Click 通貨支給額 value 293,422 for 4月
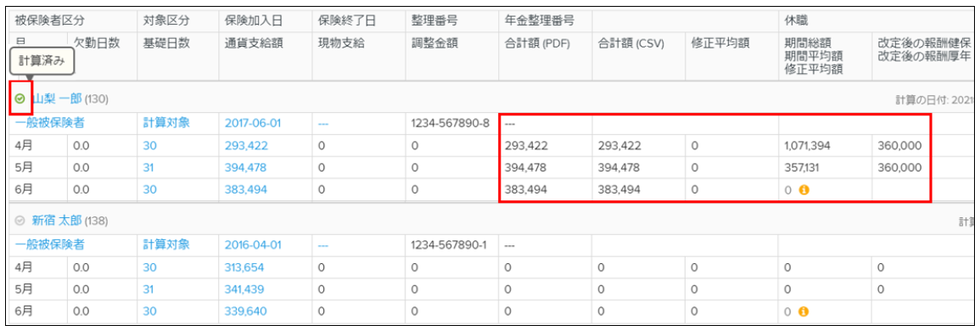 [x=246, y=146]
